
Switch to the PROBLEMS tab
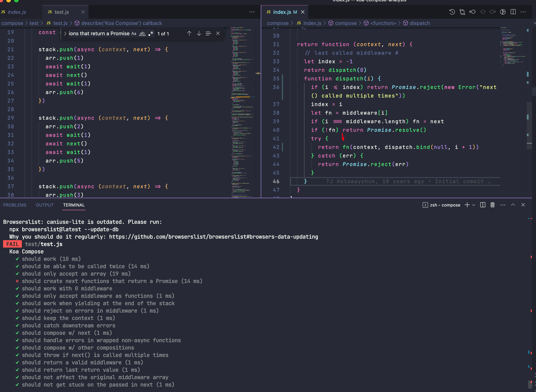(x=15, y=205)
